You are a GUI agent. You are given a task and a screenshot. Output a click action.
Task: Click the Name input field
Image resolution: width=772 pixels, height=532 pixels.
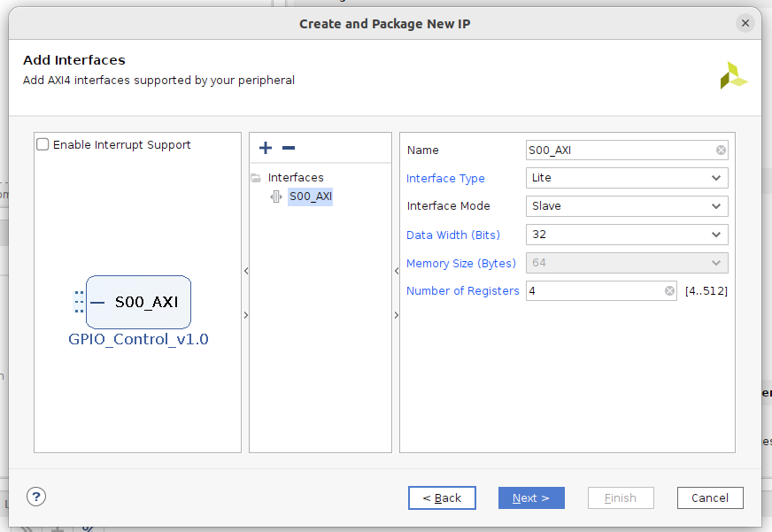click(x=620, y=150)
